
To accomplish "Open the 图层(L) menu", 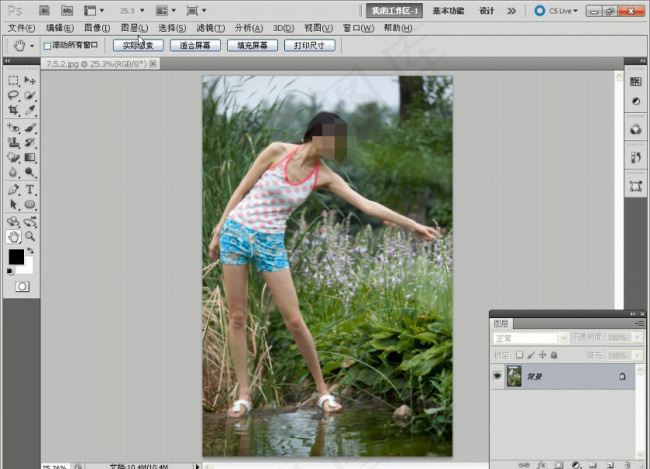I will (134, 28).
